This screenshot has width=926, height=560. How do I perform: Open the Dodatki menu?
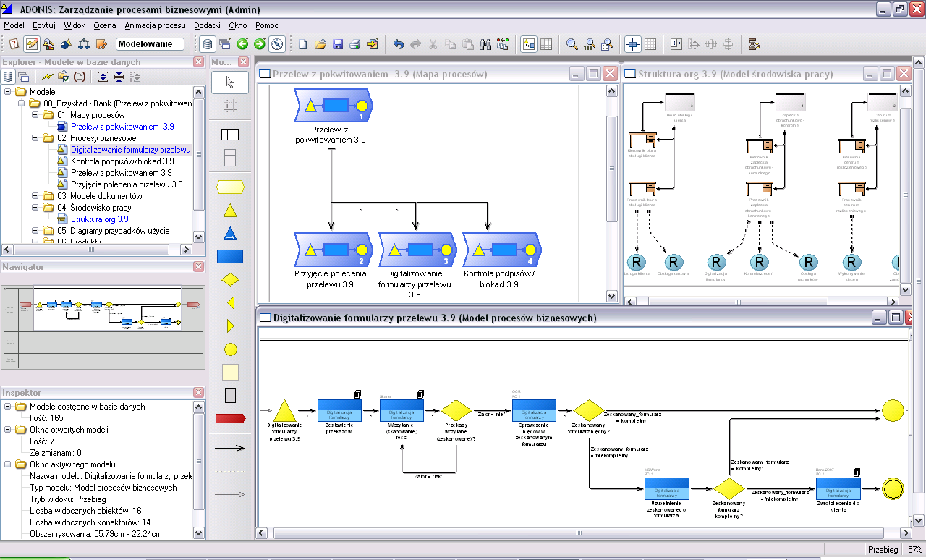point(207,25)
